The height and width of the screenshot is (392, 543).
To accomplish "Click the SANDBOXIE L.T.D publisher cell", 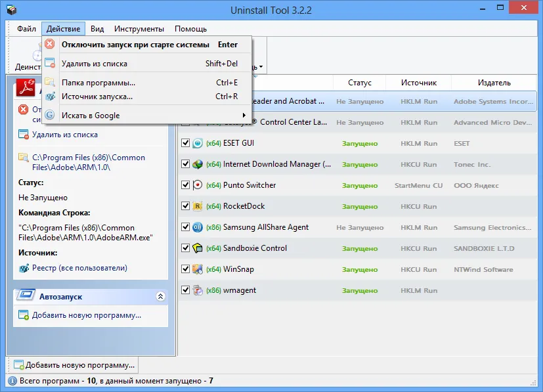I will [x=484, y=248].
